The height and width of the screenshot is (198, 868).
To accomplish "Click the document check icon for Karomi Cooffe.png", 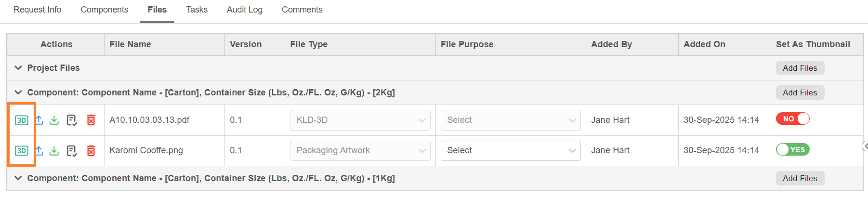I will click(72, 151).
